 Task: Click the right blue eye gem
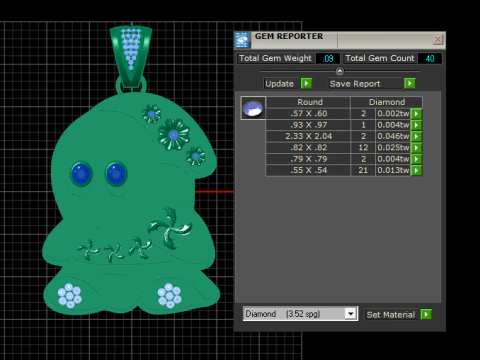116,174
